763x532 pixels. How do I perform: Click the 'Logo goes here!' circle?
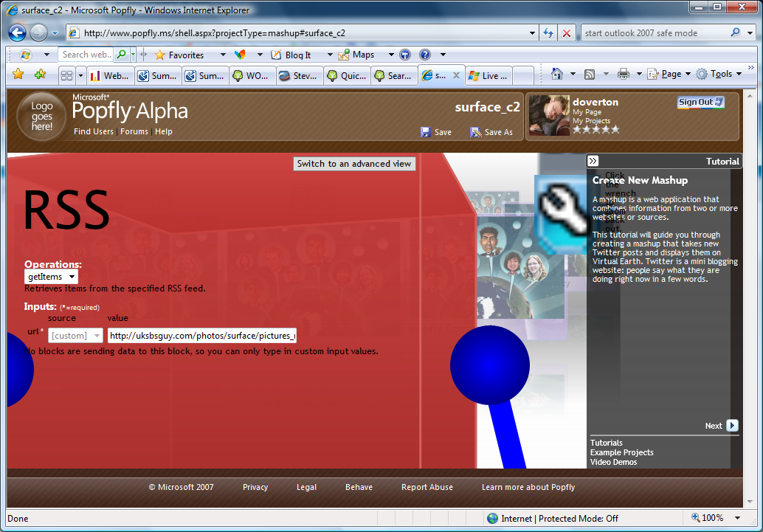pyautogui.click(x=41, y=117)
